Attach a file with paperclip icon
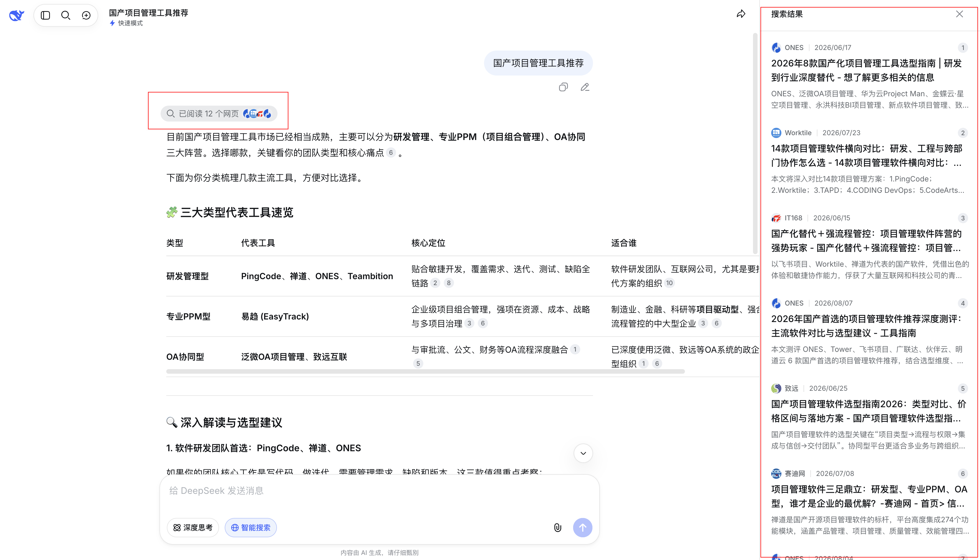980x560 pixels. pyautogui.click(x=558, y=528)
